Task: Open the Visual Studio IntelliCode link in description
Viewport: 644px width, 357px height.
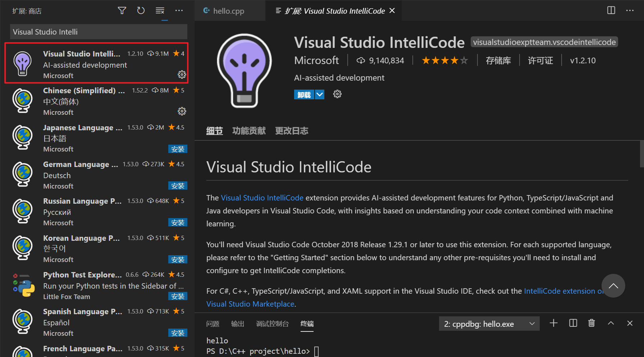Action: pos(262,198)
